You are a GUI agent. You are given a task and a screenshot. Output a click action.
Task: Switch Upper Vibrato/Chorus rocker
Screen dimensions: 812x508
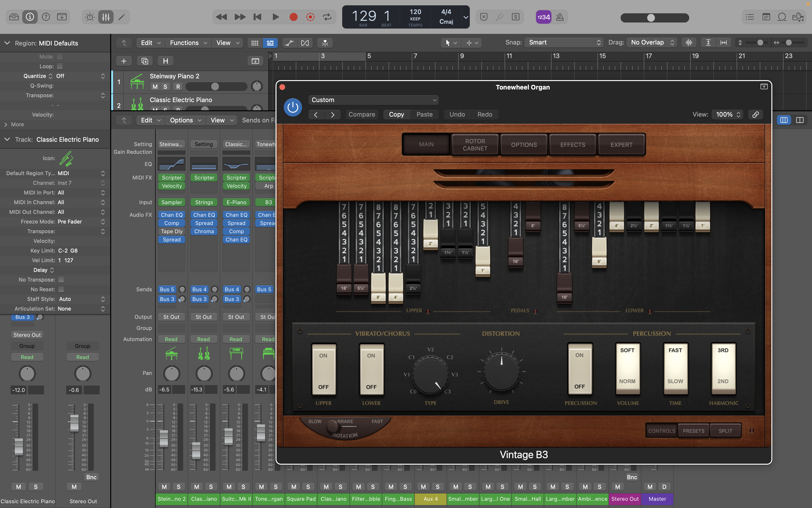pyautogui.click(x=323, y=370)
